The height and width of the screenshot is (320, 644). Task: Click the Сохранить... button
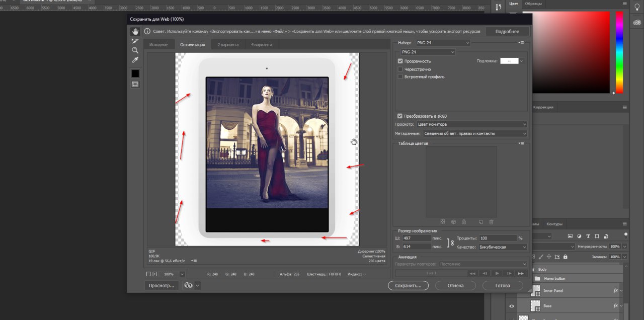click(408, 285)
